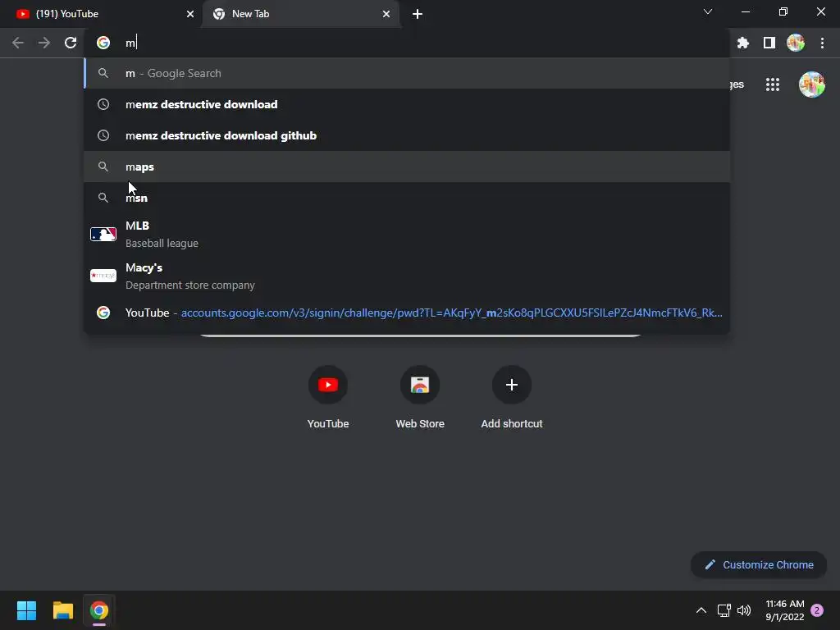Switch to the (191) YouTube tab
The height and width of the screenshot is (630, 840).
point(101,14)
